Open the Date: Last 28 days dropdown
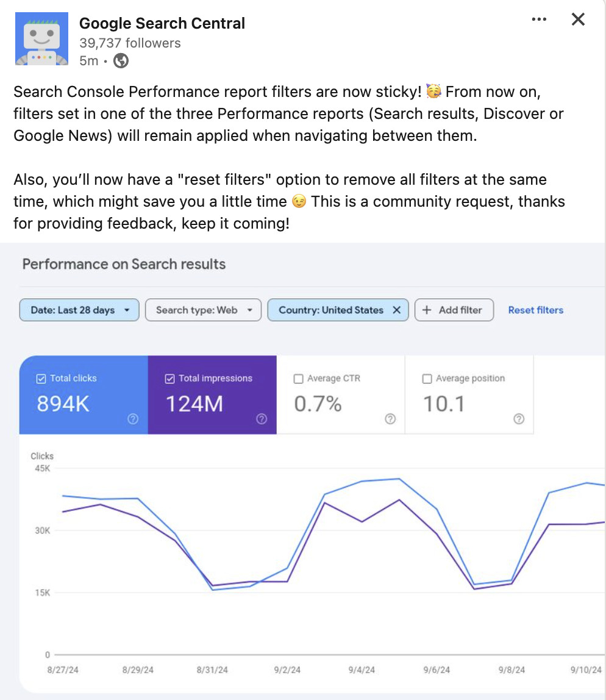The height and width of the screenshot is (700, 606). point(79,310)
